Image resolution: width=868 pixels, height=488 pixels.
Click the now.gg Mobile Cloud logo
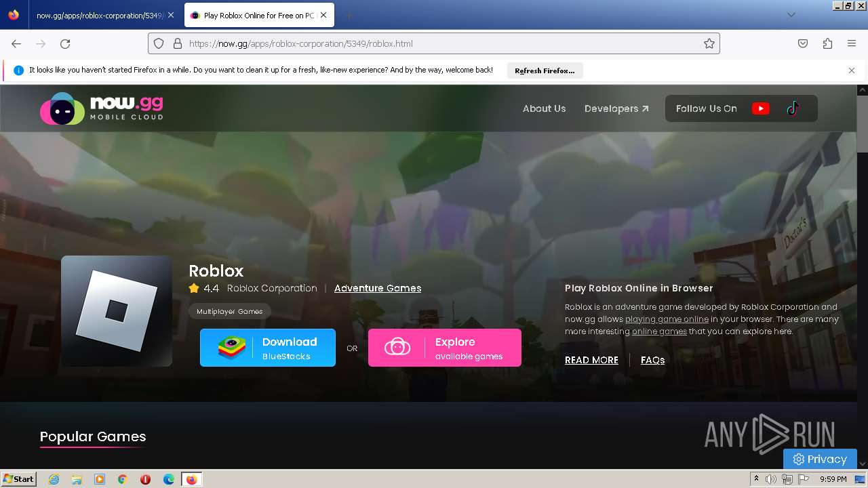pyautogui.click(x=102, y=108)
